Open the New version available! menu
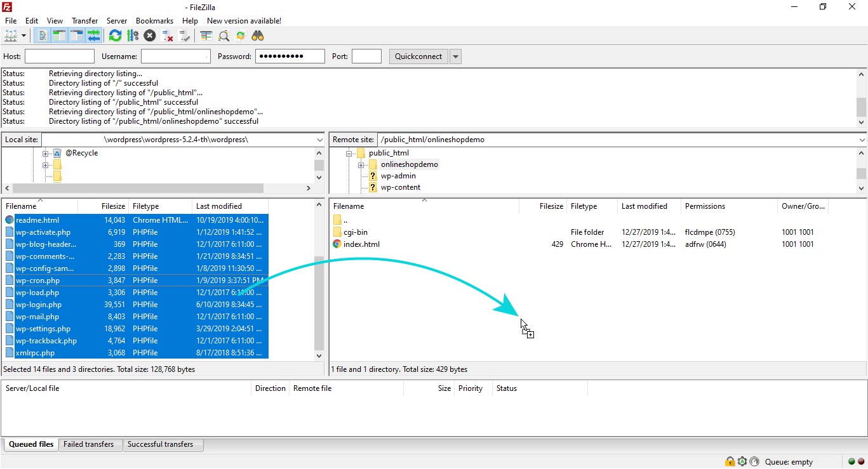Screen dimensions: 868x469 point(244,21)
